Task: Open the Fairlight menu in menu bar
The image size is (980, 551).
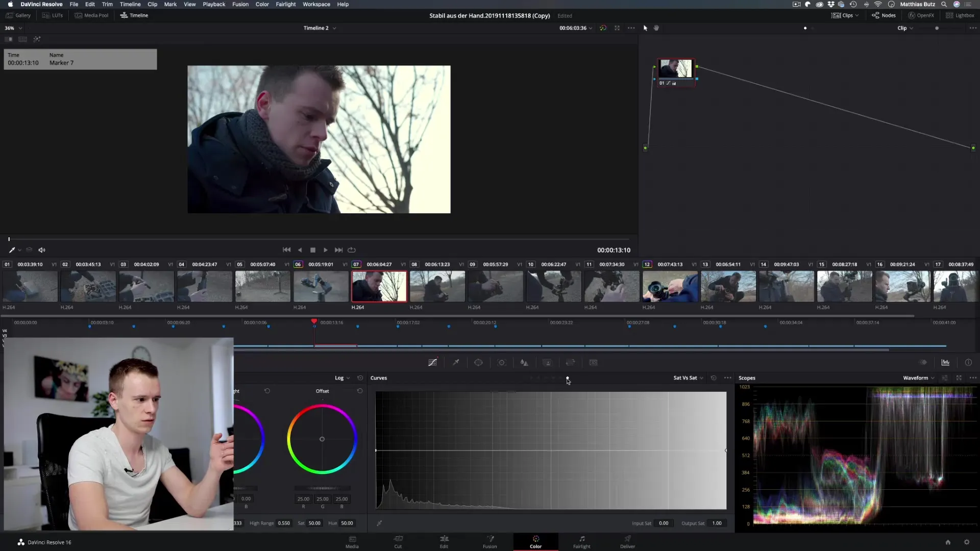Action: tap(286, 4)
